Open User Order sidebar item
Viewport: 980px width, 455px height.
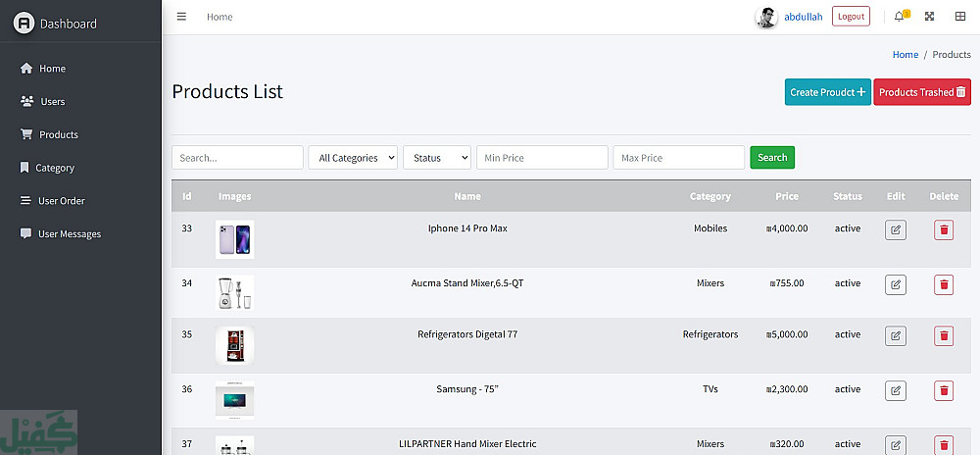(x=61, y=201)
